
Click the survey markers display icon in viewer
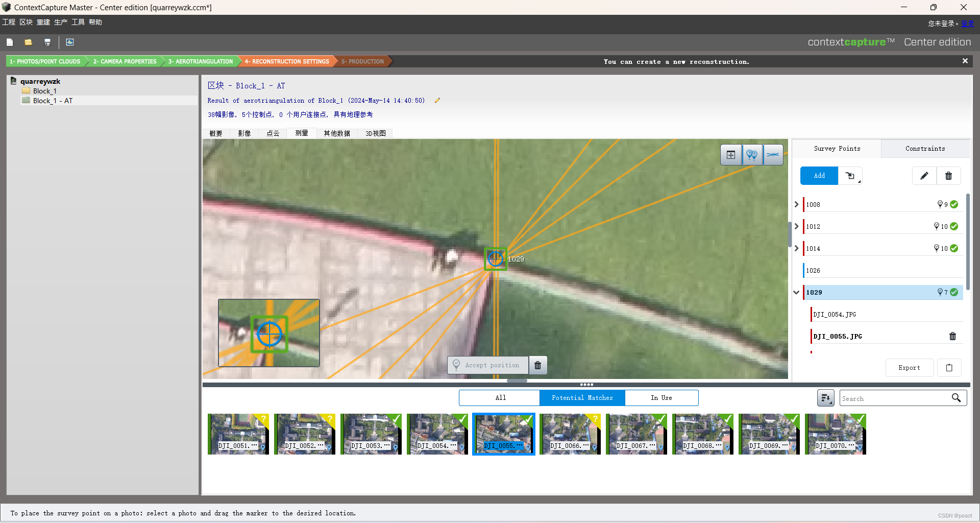pyautogui.click(x=752, y=154)
